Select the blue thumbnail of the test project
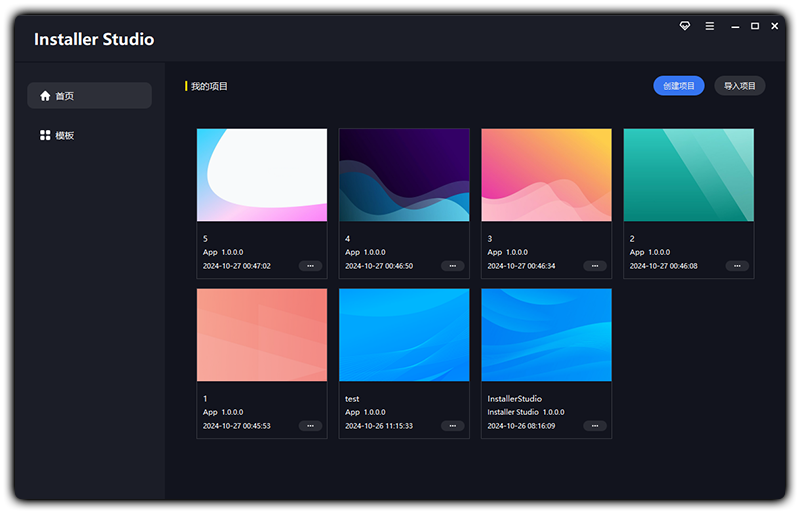Image resolution: width=800 pixels, height=515 pixels. (404, 335)
